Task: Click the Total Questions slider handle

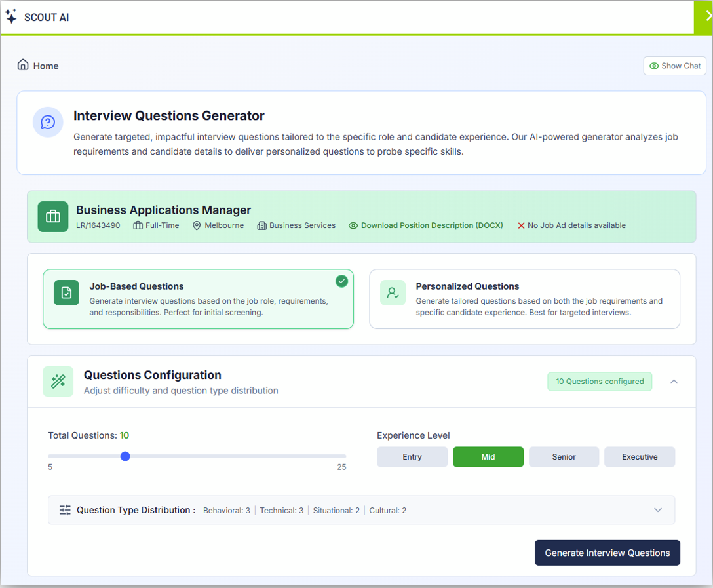Action: [x=125, y=456]
